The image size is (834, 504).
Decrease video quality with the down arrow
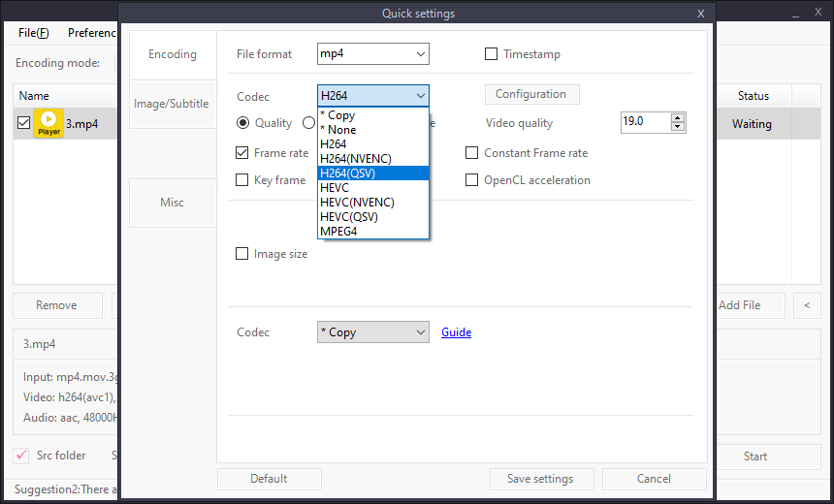[678, 127]
